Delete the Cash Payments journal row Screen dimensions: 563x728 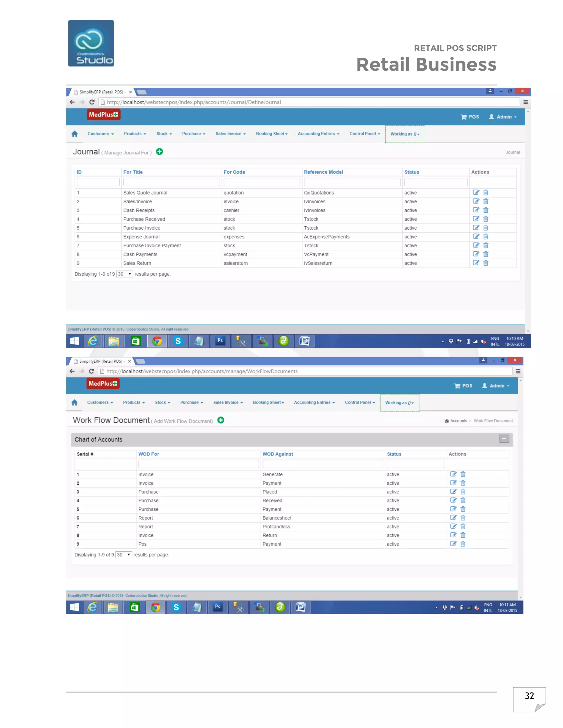[x=486, y=254]
